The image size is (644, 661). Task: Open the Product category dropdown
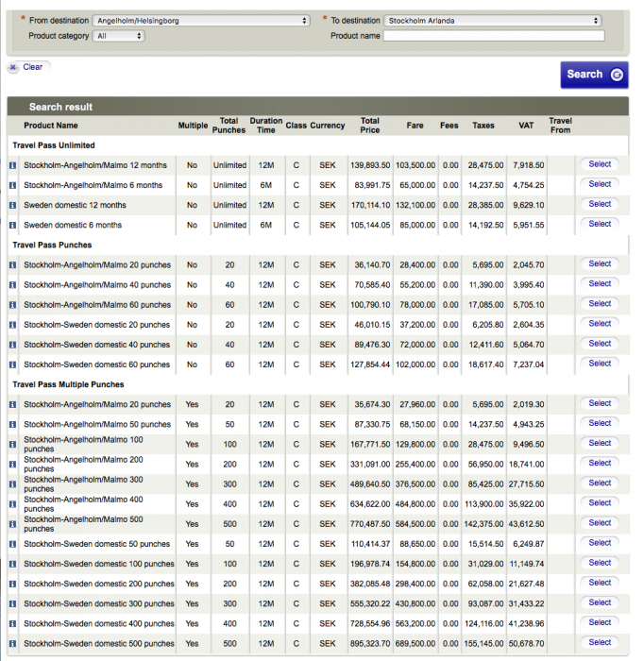click(x=119, y=36)
